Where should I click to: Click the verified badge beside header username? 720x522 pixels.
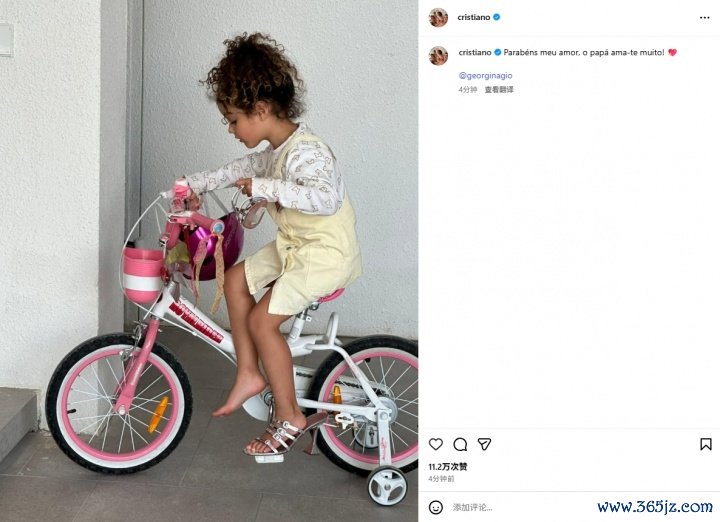[x=496, y=17]
